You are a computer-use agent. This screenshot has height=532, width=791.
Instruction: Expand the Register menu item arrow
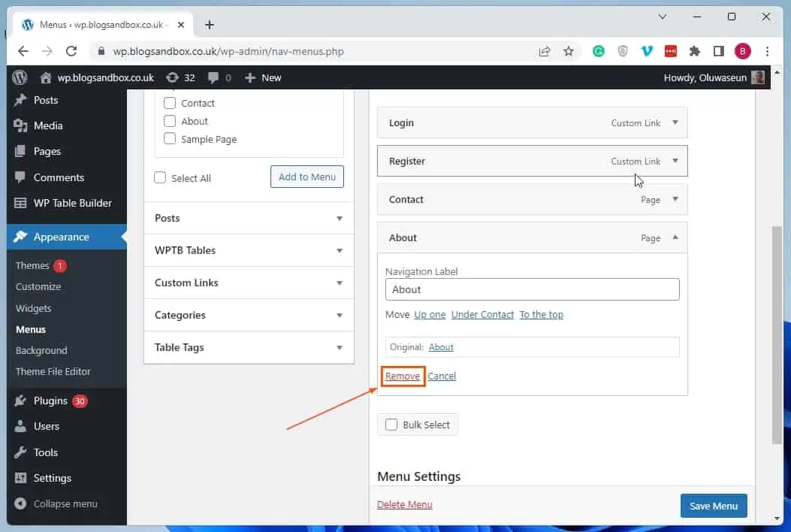pyautogui.click(x=675, y=161)
